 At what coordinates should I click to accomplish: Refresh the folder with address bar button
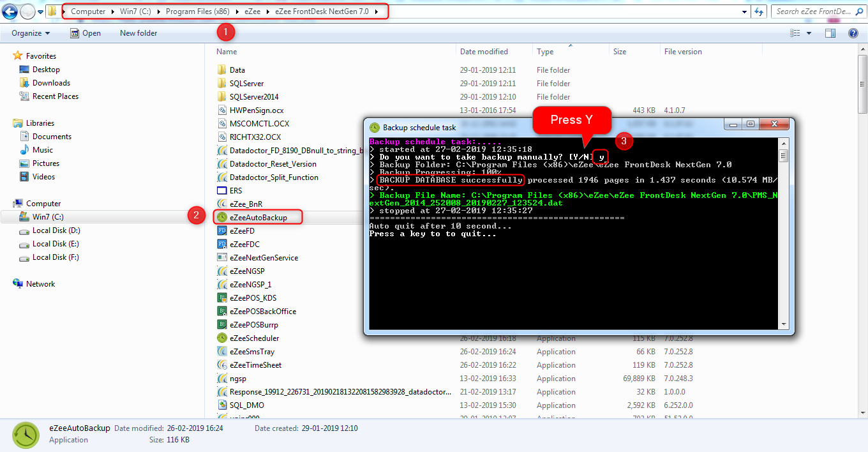759,11
